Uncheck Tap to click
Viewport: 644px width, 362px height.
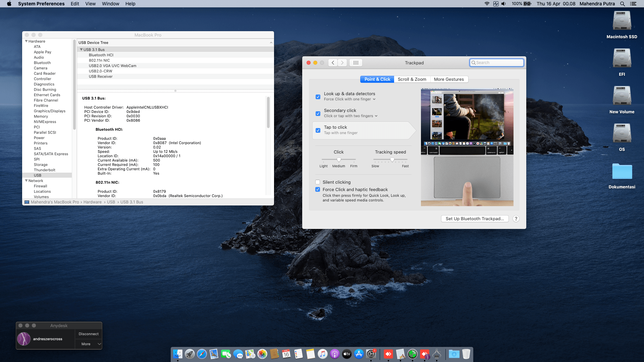[318, 130]
